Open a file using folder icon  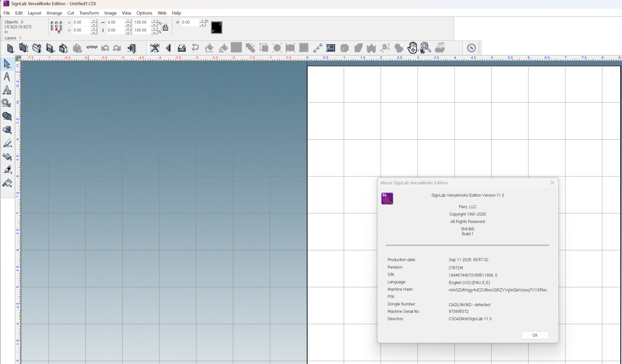click(37, 48)
